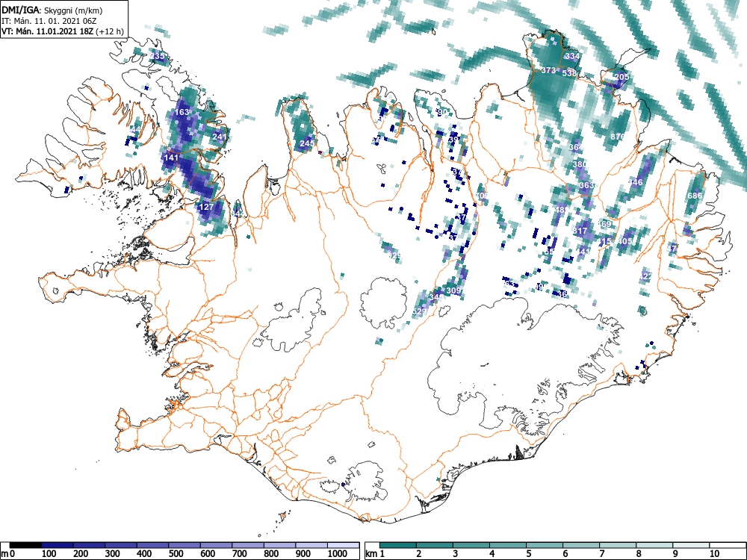
Task: Select the 7–8 km pale teal swatch
Action: coord(618,544)
